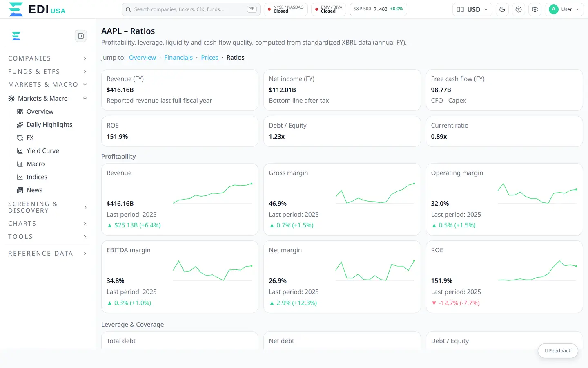Expand CHARTS sidebar section
Screen dimensions: 588x368
48,224
